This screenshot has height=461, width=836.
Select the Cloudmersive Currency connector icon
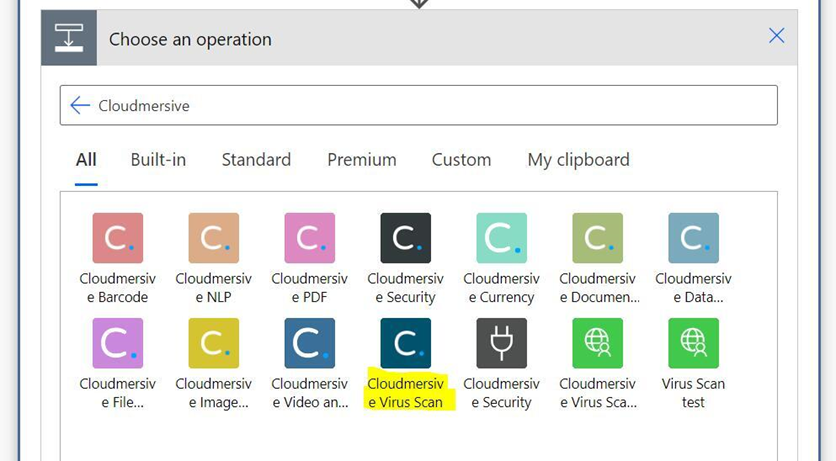(x=501, y=238)
